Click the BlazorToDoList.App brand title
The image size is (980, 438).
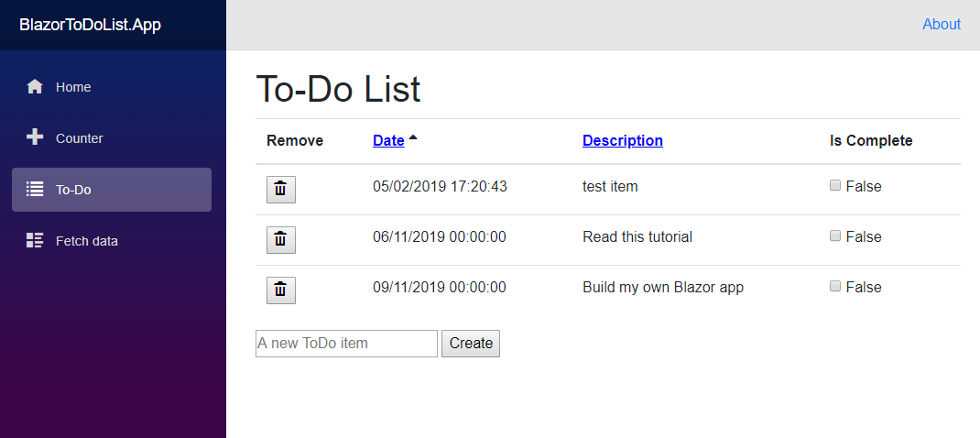(x=90, y=25)
